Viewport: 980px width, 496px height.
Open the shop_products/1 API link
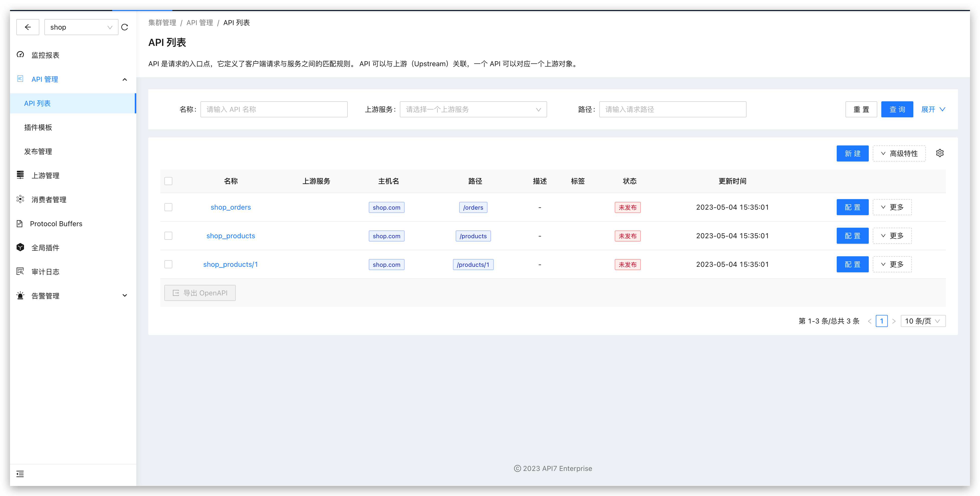click(230, 264)
